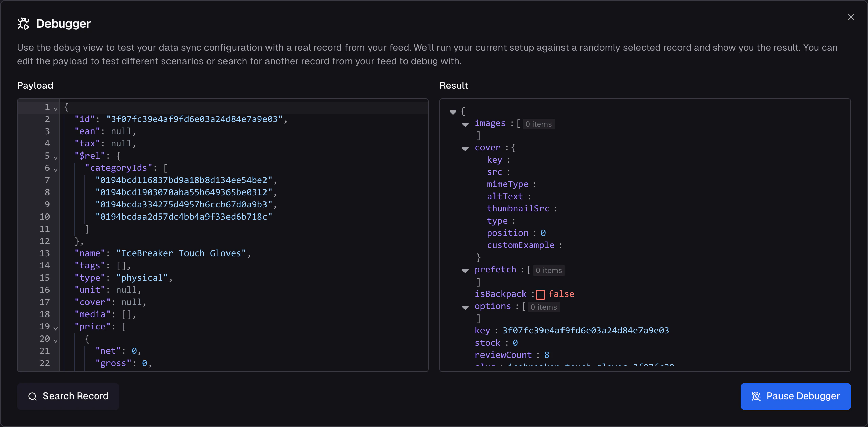Viewport: 868px width, 427px height.
Task: Click the Result heading label
Action: [x=454, y=85]
